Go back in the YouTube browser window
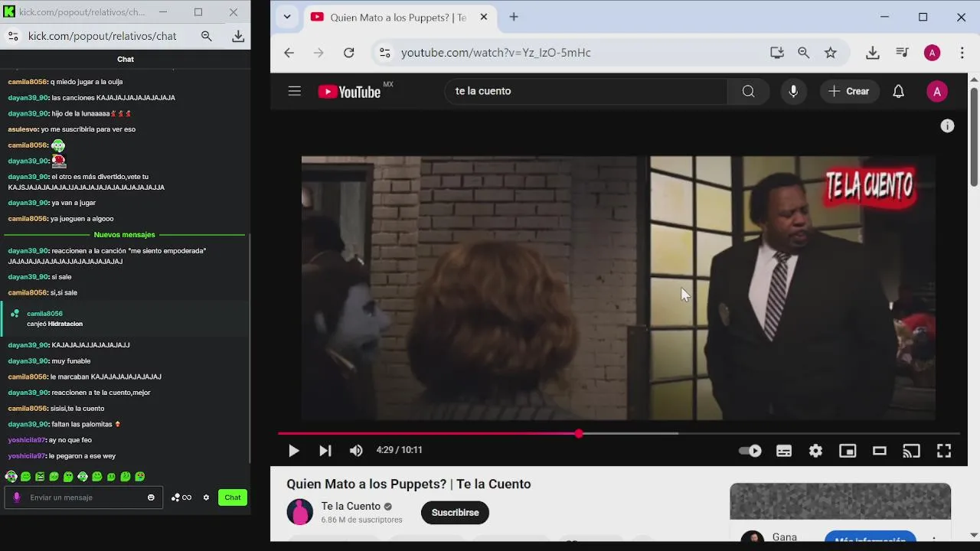980x551 pixels. [289, 53]
